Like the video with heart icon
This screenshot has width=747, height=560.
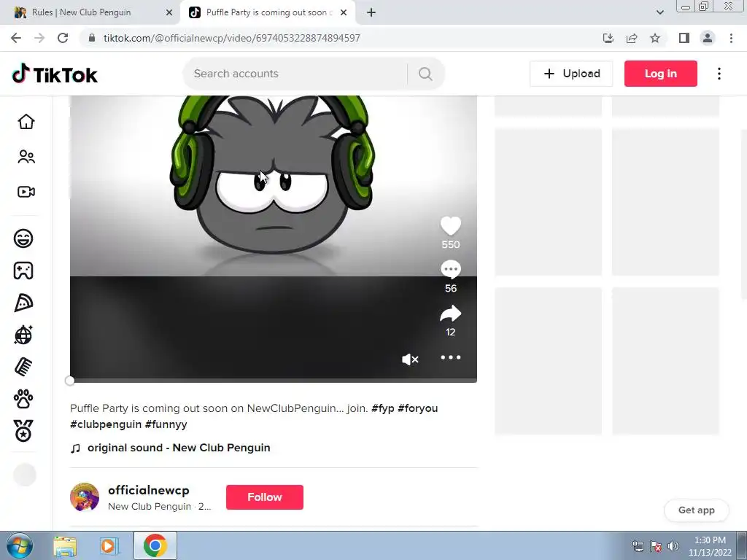tap(450, 226)
